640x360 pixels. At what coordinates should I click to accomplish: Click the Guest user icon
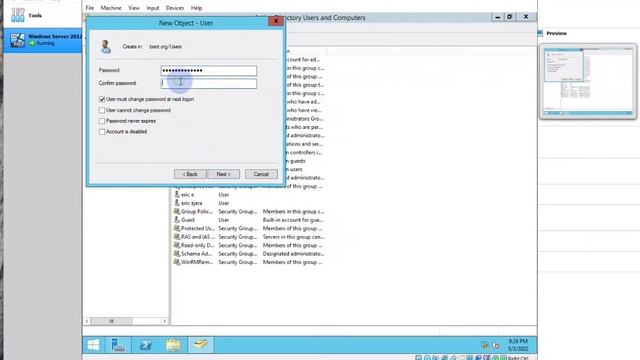177,220
